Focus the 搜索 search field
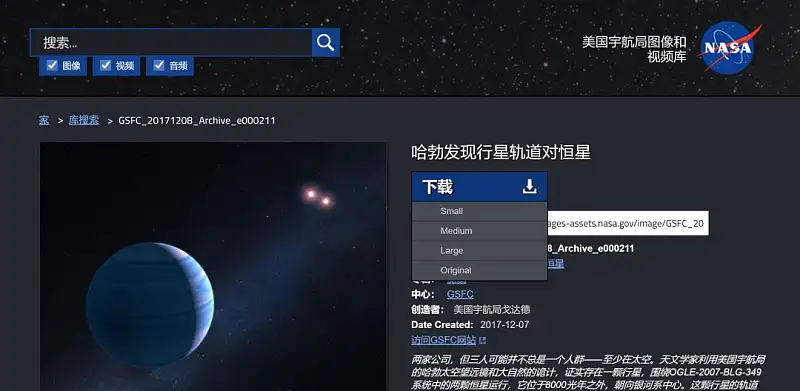The height and width of the screenshot is (391, 800). tap(171, 42)
